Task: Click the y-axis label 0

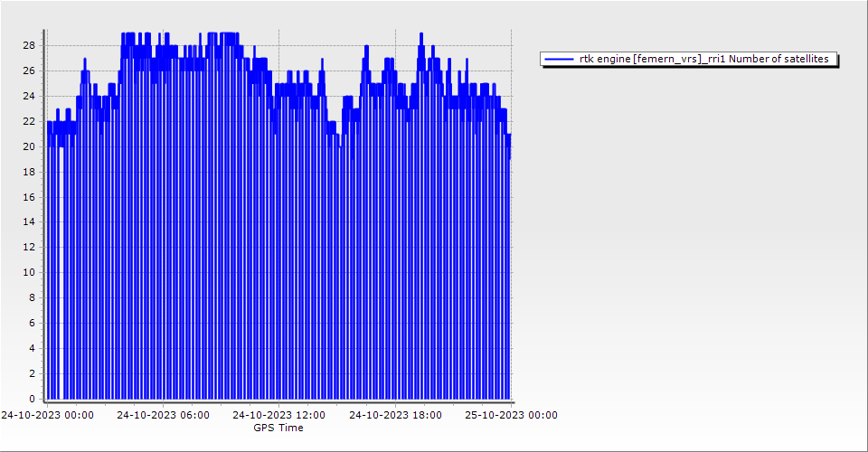Action: click(x=32, y=399)
